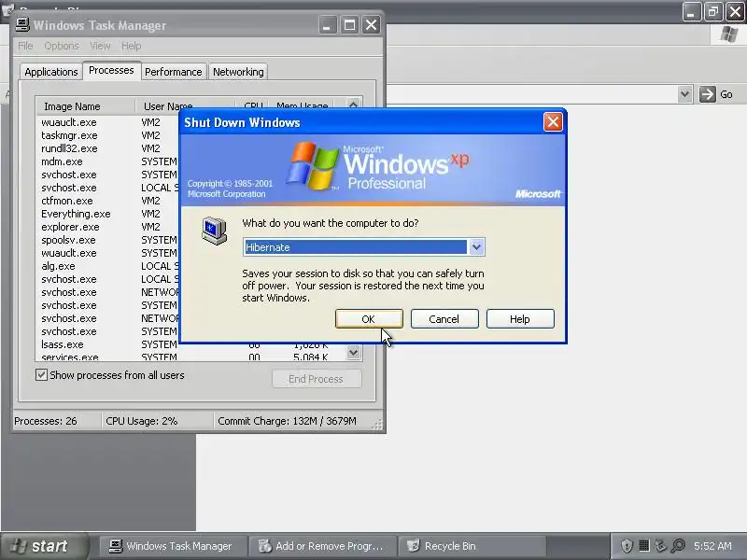Click CPU Usage: 2% status text
Screen dimensions: 747x560
click(142, 421)
